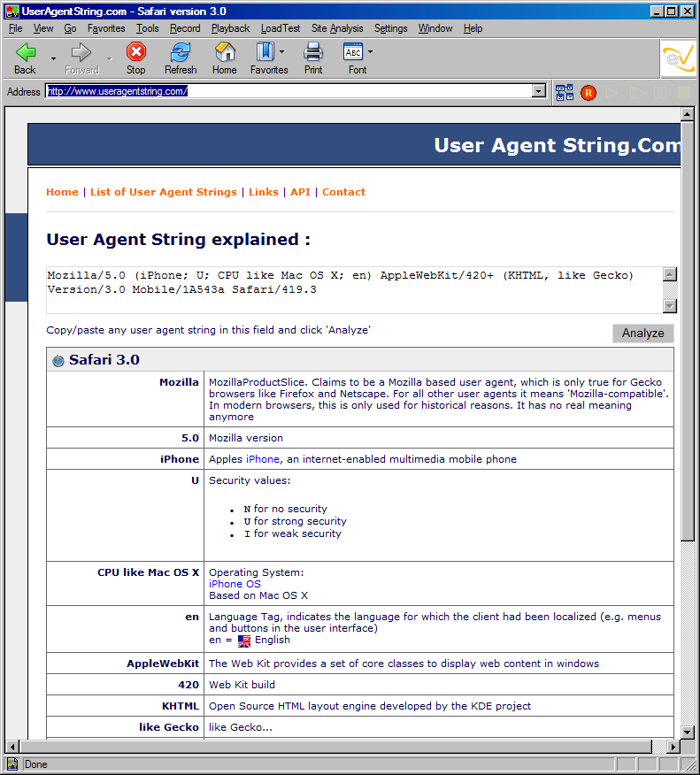700x775 pixels.
Task: Click the horizontal scrollbar right arrow
Action: pyautogui.click(x=673, y=747)
